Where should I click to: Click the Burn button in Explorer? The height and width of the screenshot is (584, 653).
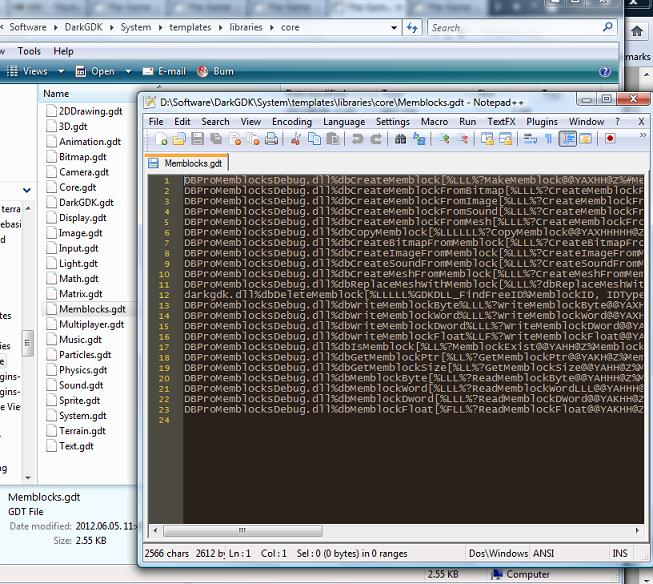pyautogui.click(x=215, y=72)
